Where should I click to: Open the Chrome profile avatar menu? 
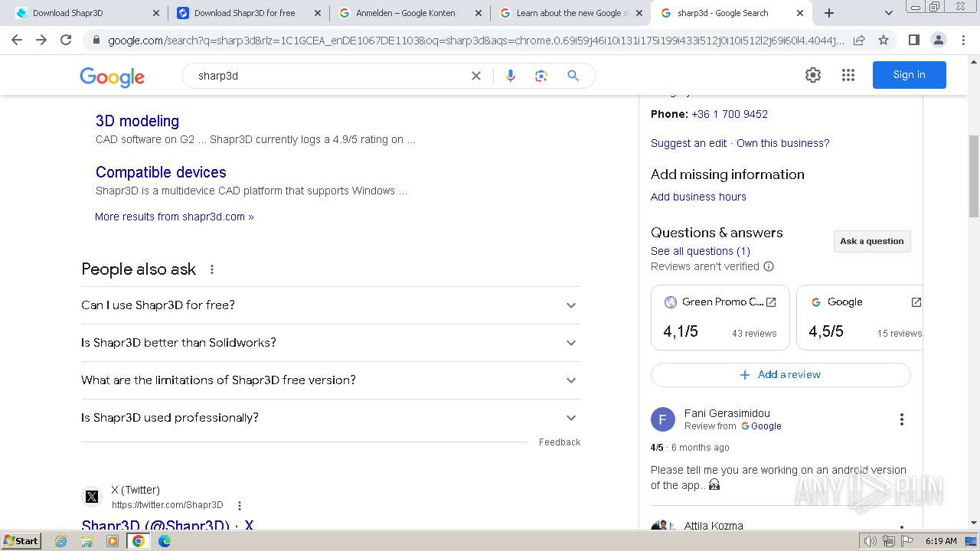click(938, 40)
